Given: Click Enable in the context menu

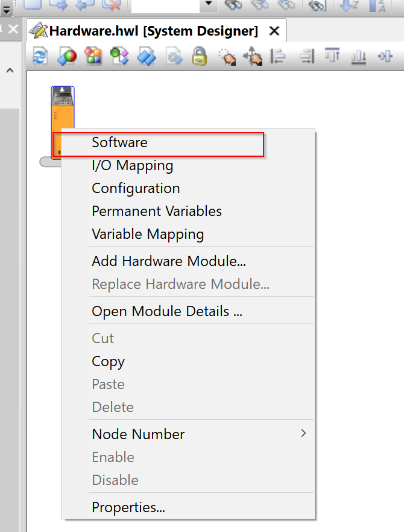Looking at the screenshot, I should (x=188, y=457).
